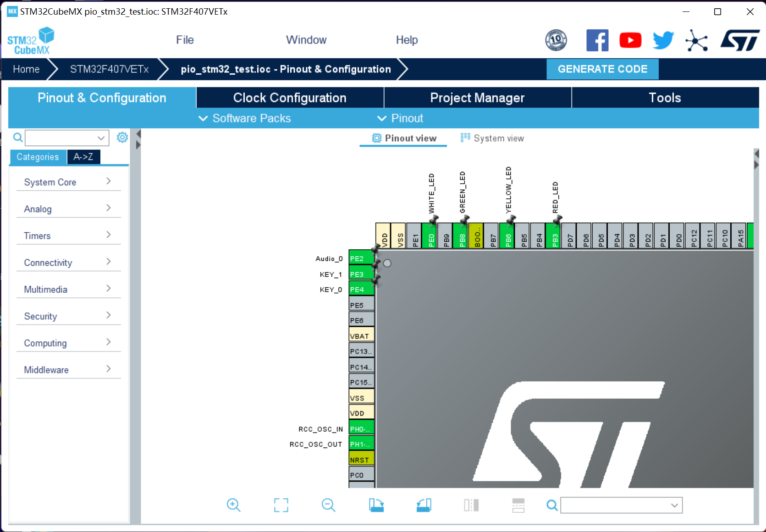
Task: Open the bottom pin search combo box
Action: 621,505
